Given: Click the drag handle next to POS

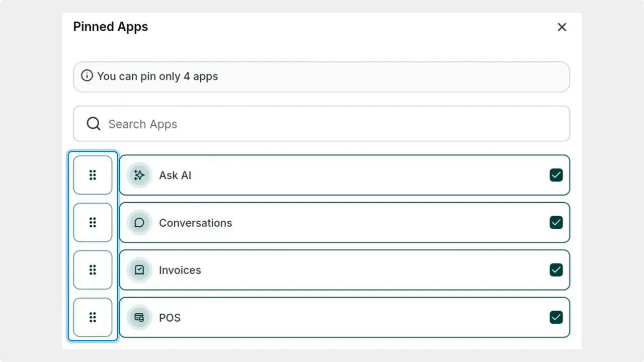Looking at the screenshot, I should click(93, 317).
